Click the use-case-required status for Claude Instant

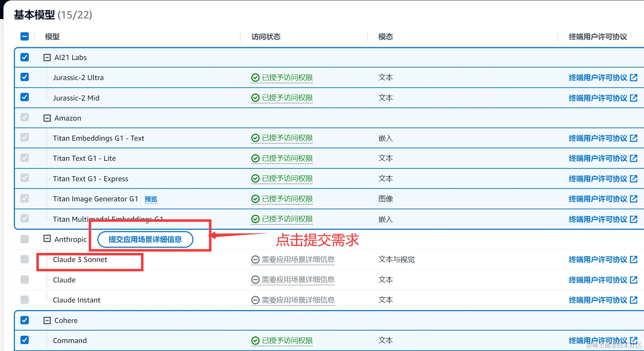click(293, 300)
